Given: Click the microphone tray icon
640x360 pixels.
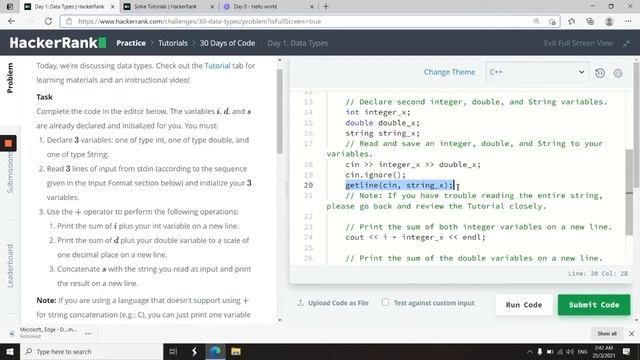Looking at the screenshot, I should point(540,351).
